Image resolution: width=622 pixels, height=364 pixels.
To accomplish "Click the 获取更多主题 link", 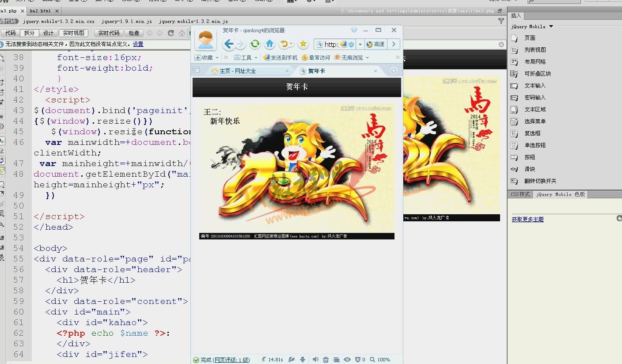I will (x=527, y=220).
